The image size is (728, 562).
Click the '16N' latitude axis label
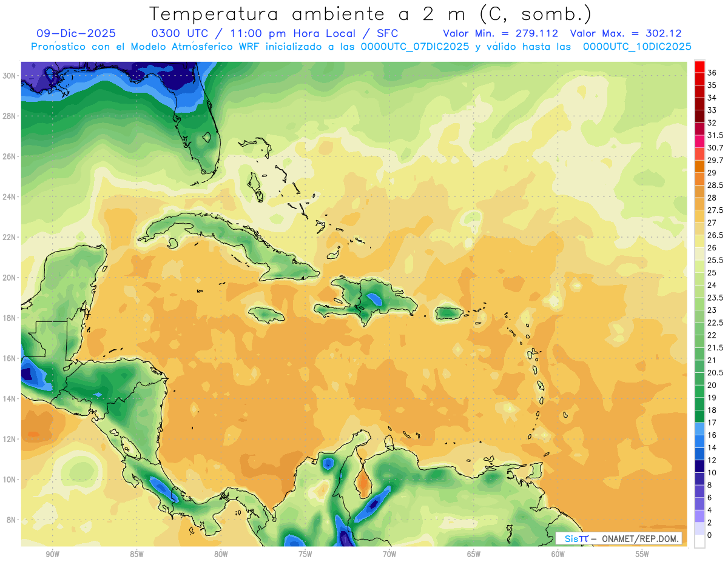10,358
